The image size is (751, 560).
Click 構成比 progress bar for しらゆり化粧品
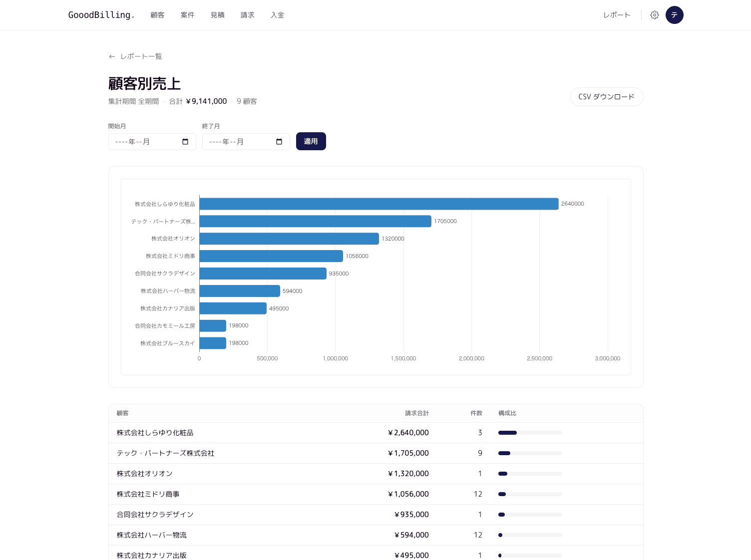[x=530, y=433]
